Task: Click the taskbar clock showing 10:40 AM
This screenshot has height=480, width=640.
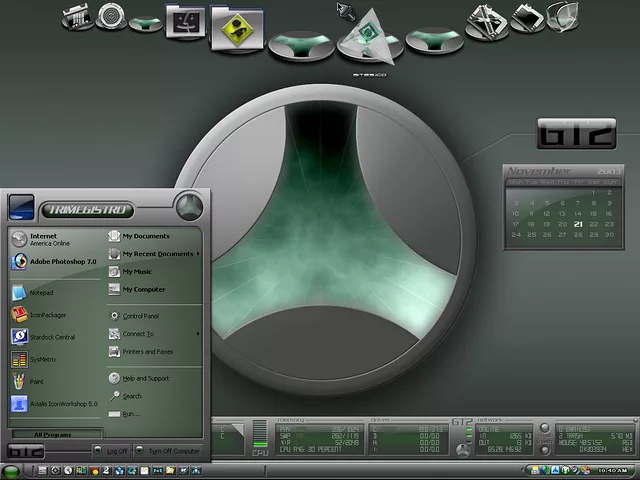Action: tap(613, 470)
